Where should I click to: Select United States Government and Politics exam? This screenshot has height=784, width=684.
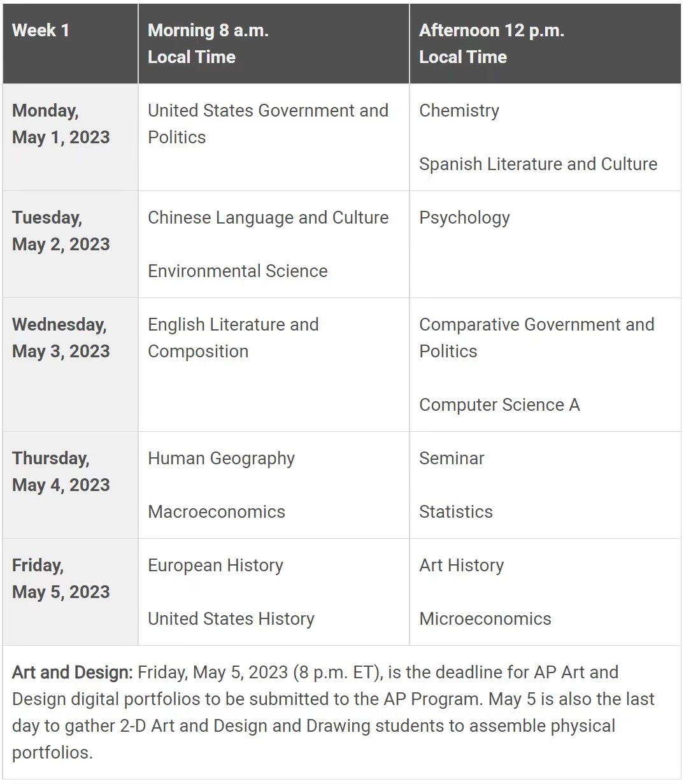pos(267,124)
